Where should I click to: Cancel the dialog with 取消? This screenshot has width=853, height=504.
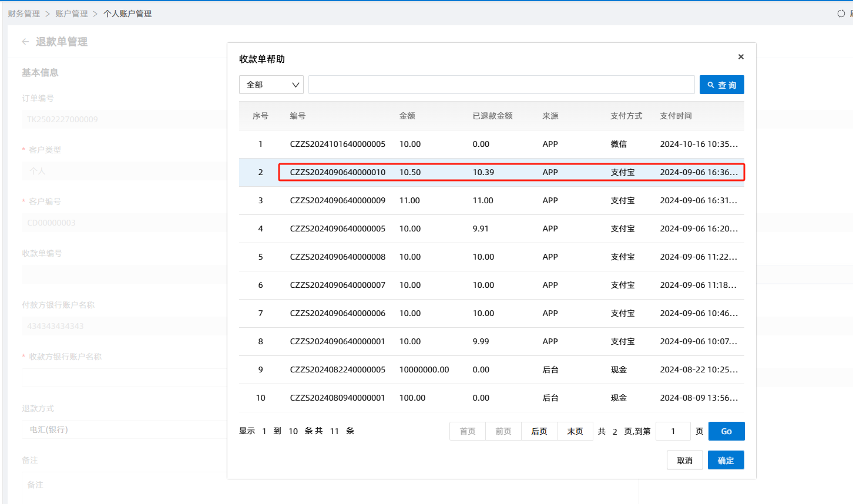click(x=684, y=461)
